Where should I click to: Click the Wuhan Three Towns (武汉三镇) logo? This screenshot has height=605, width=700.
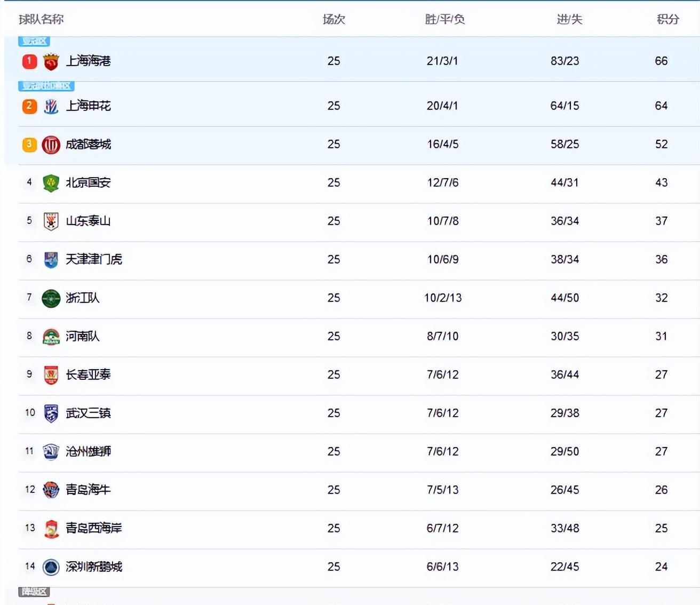(x=51, y=413)
